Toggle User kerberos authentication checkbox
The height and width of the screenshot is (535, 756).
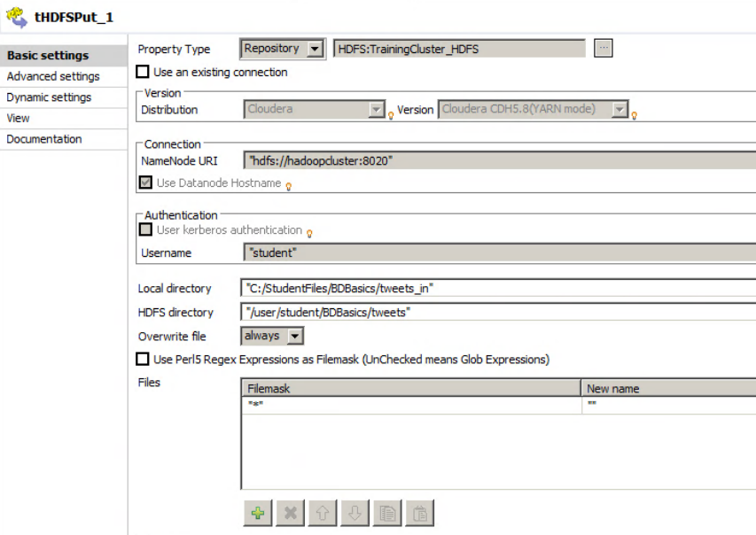(145, 229)
